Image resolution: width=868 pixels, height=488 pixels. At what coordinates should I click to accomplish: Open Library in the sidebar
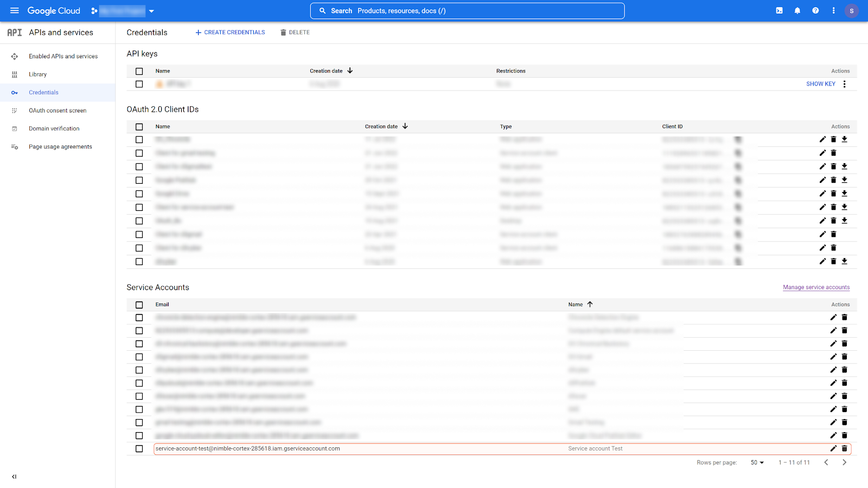37,74
